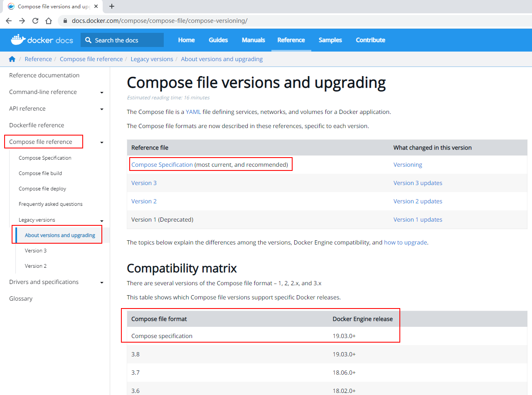Select About versions and upgrading sidebar item

[60, 235]
